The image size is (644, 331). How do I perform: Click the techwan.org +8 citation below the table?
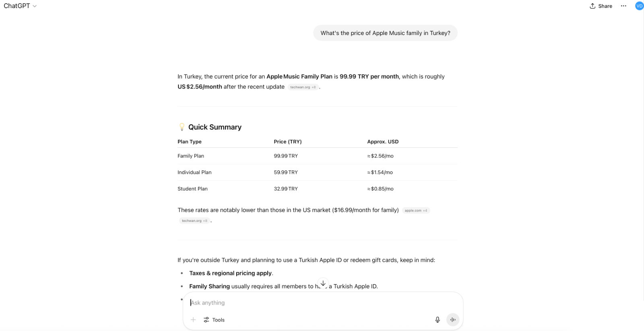[x=194, y=221]
